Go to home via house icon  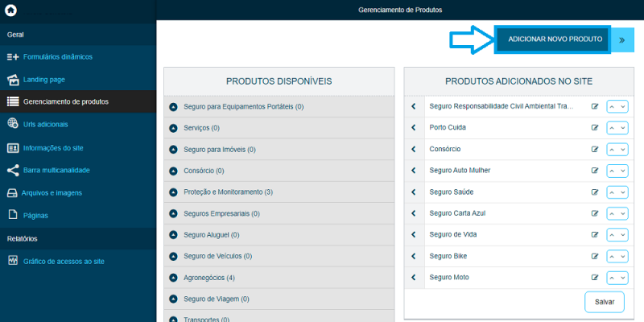pos(10,11)
